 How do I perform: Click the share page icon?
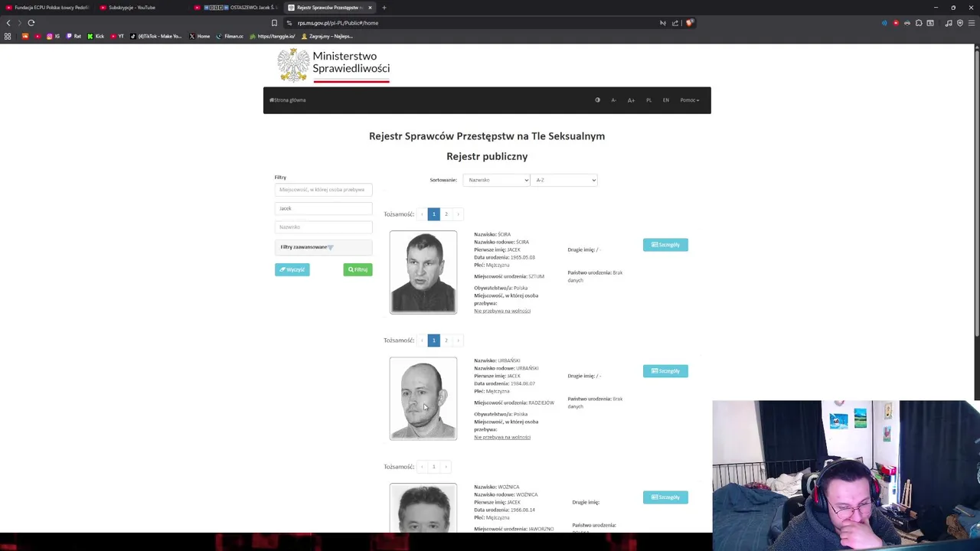pyautogui.click(x=675, y=23)
